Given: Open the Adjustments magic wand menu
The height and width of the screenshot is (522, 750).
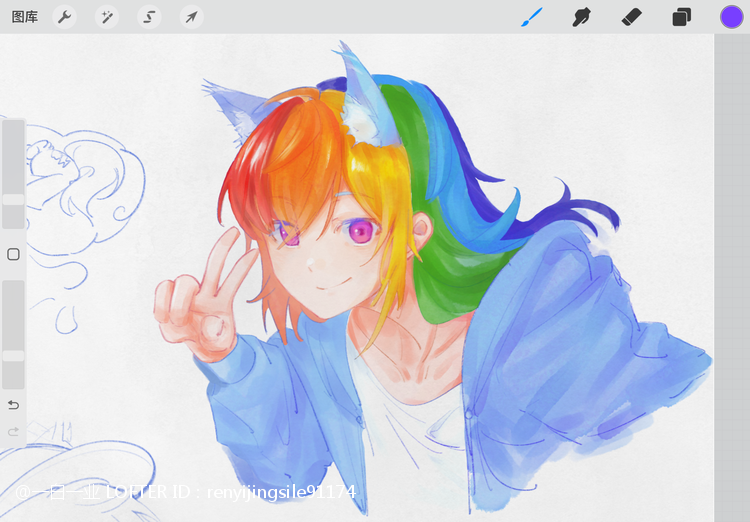Looking at the screenshot, I should tap(107, 17).
